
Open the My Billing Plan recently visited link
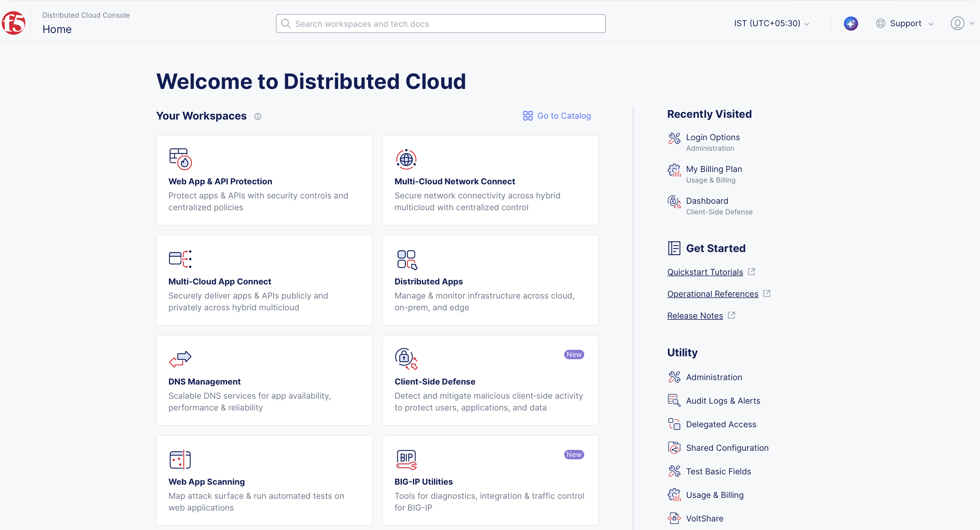(x=714, y=169)
